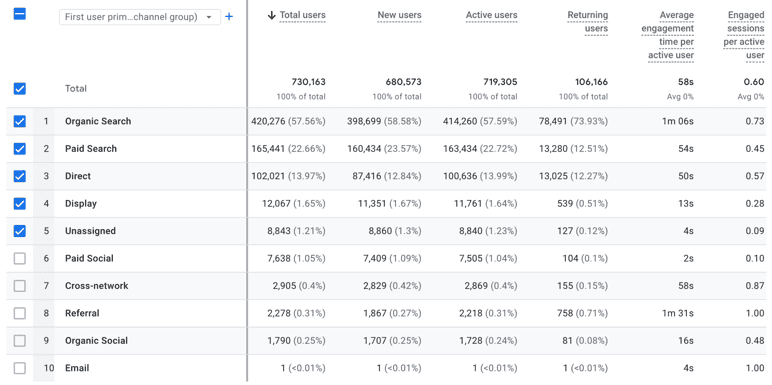Check the Cross-network row checkbox

(20, 286)
